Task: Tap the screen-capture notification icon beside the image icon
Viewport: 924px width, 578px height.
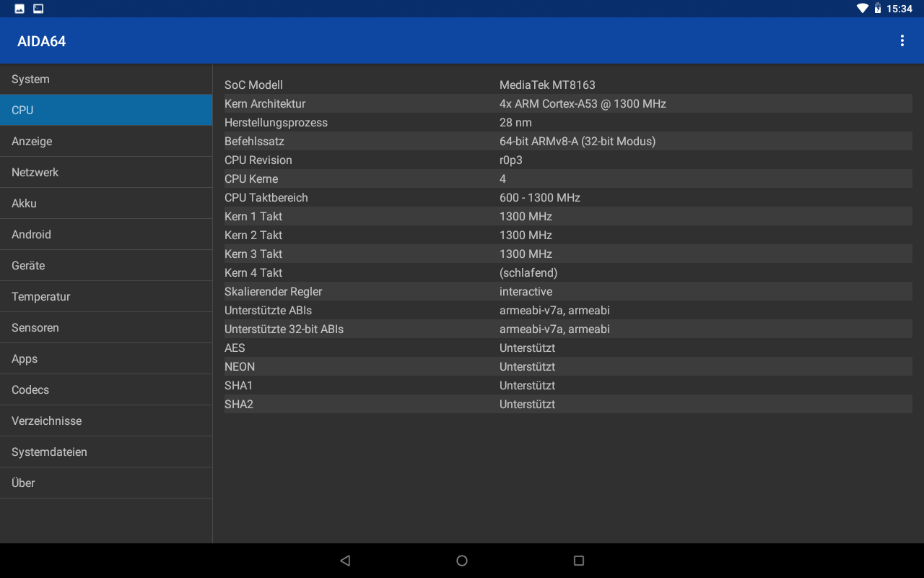Action: tap(38, 9)
